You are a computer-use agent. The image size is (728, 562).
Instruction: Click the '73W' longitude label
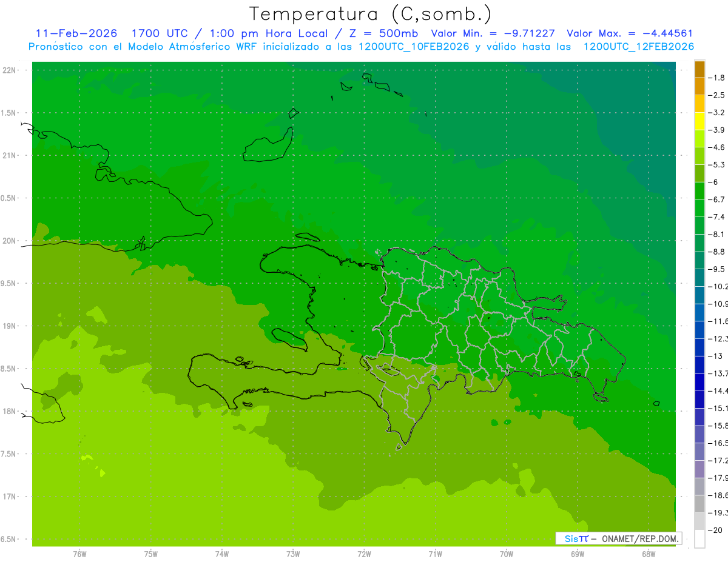(x=293, y=554)
